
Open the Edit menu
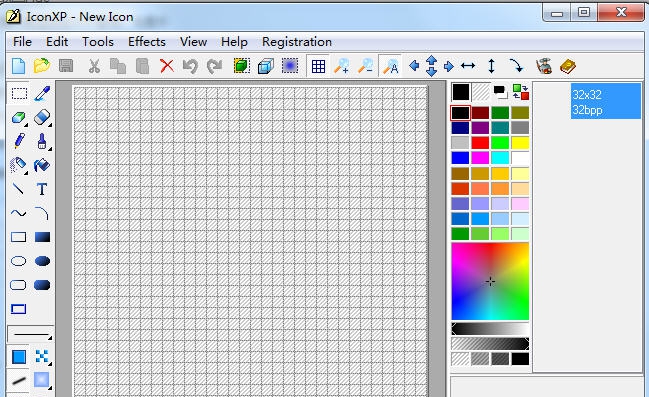coord(57,42)
